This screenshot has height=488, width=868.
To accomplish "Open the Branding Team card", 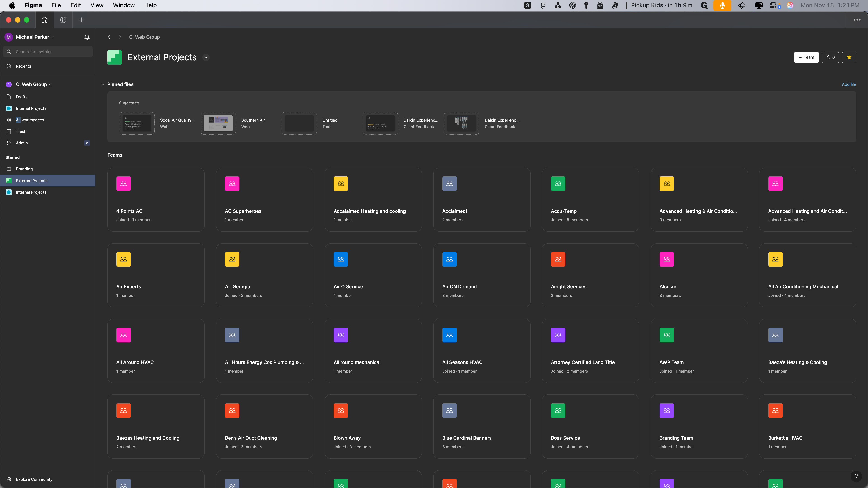I will click(x=699, y=426).
